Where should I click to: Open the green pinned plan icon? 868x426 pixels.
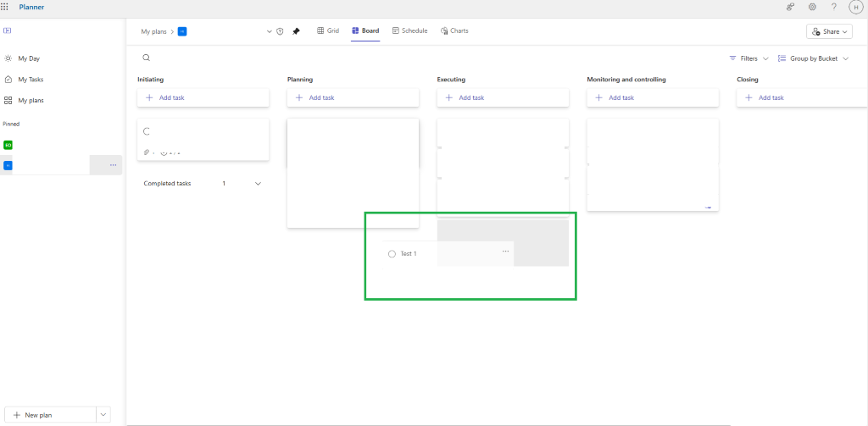coord(8,145)
